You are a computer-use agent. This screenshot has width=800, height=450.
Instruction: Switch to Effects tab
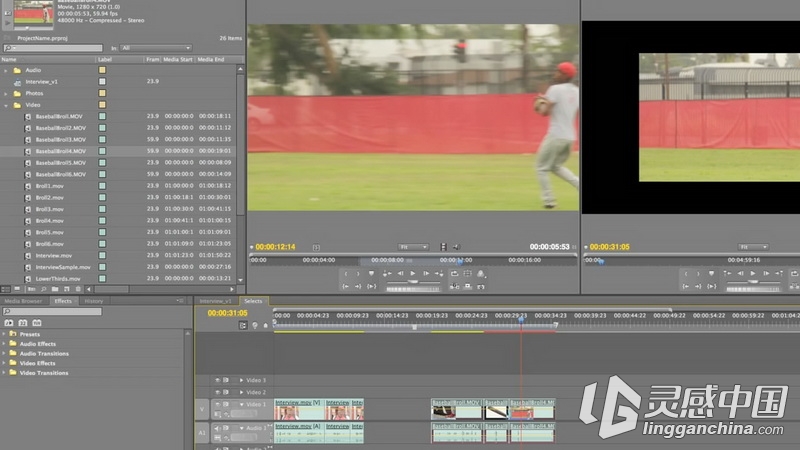(x=63, y=301)
